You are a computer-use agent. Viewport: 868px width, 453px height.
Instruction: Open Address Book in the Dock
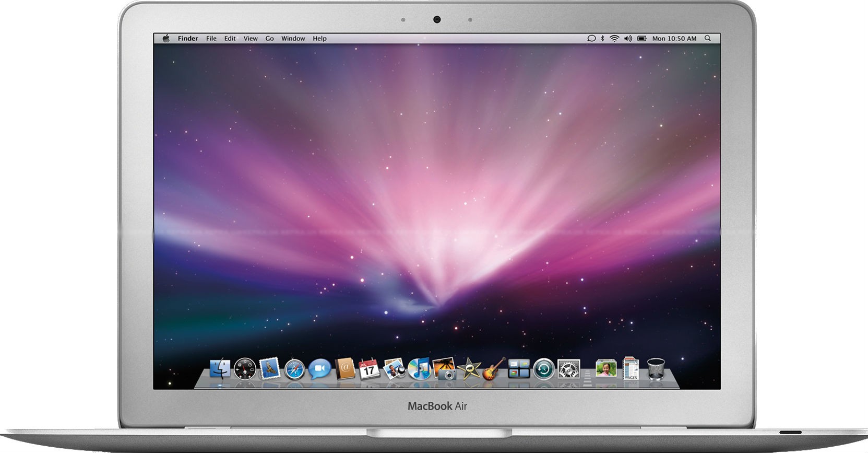coord(345,369)
